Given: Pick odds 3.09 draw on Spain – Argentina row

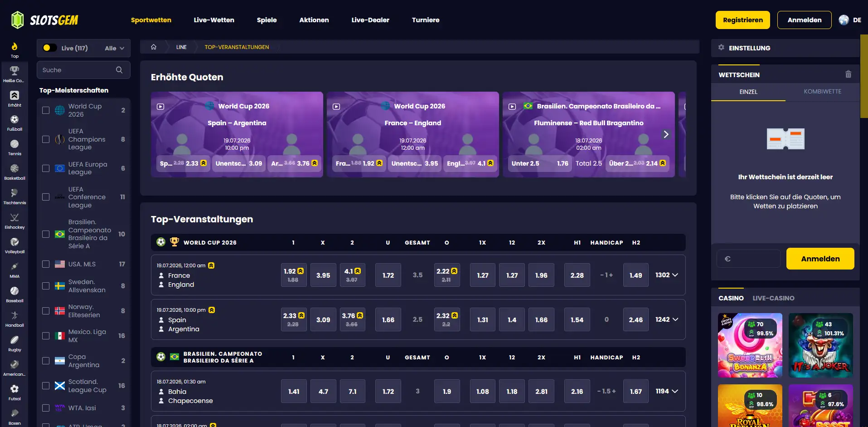Looking at the screenshot, I should coord(323,319).
